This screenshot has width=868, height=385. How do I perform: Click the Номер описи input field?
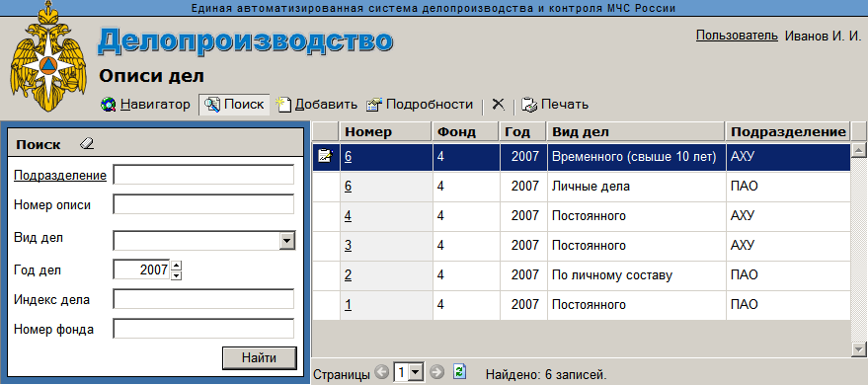tap(203, 204)
